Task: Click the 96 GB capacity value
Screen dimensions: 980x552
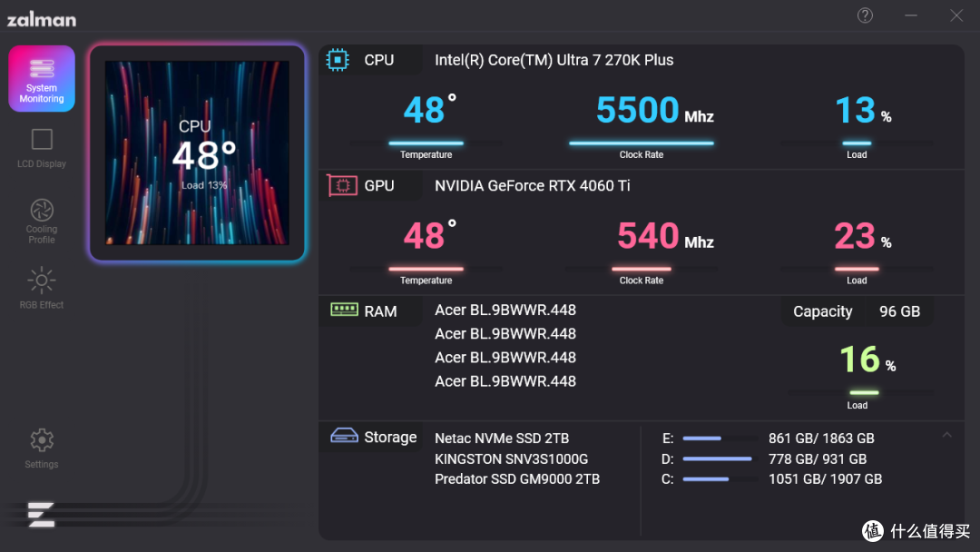Action: tap(899, 311)
